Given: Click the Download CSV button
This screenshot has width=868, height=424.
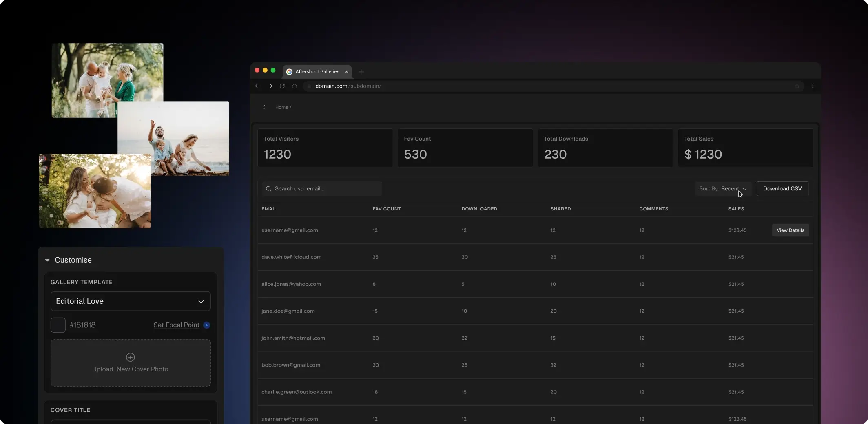Looking at the screenshot, I should click(x=782, y=189).
